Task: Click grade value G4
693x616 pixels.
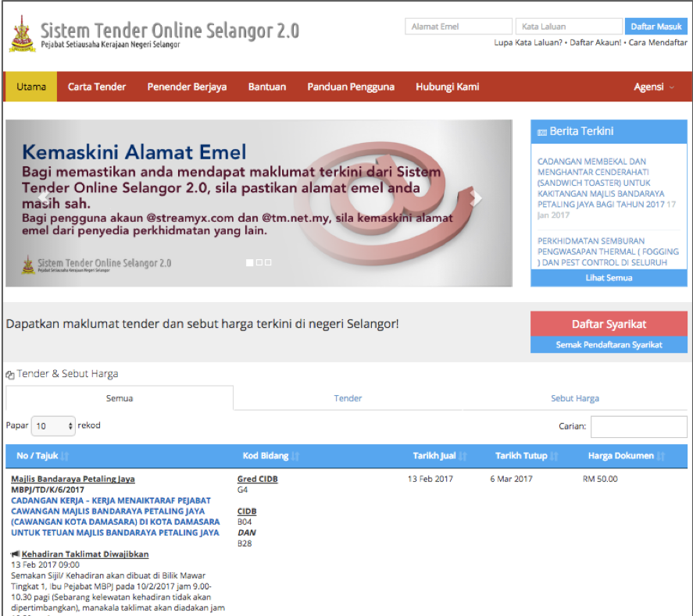Action: 242,490
